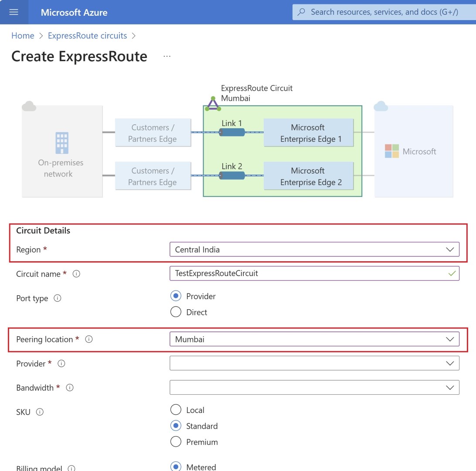476x471 pixels.
Task: Click the search magnifier icon
Action: [301, 12]
